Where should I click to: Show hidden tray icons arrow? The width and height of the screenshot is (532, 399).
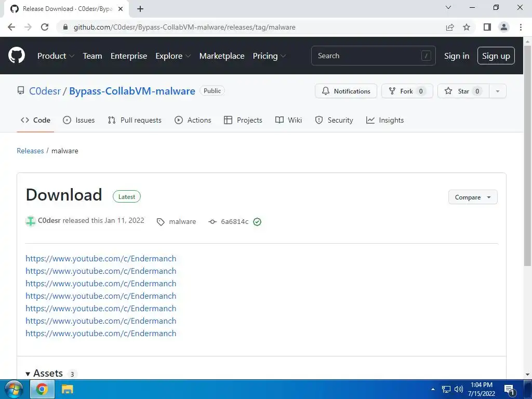click(x=433, y=389)
